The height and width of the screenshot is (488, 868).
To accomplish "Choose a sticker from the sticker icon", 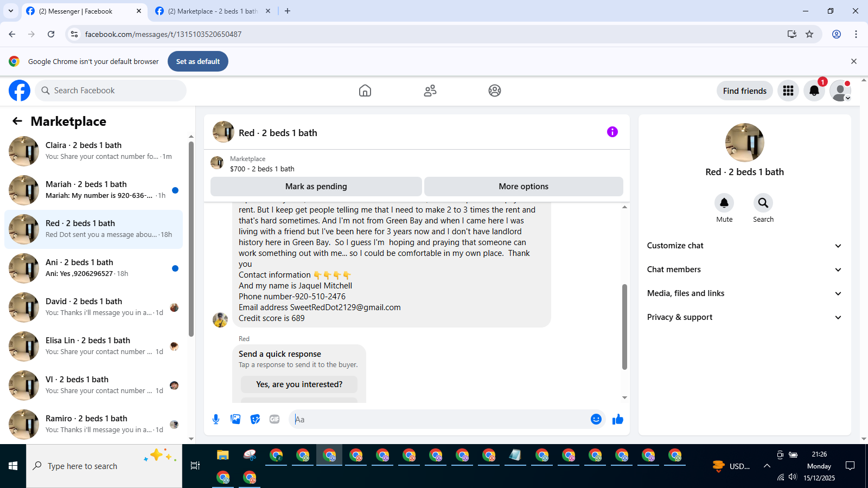I will pos(255,419).
